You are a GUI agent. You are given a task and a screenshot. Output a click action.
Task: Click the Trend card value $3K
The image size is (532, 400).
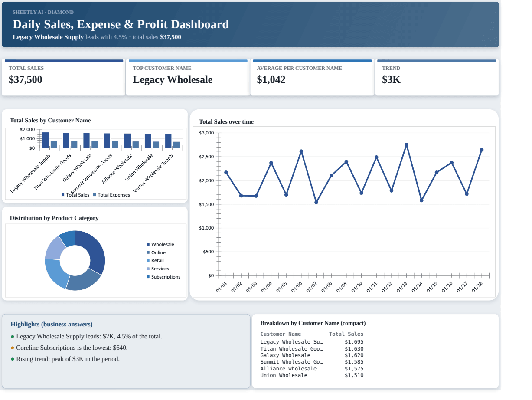pos(391,79)
